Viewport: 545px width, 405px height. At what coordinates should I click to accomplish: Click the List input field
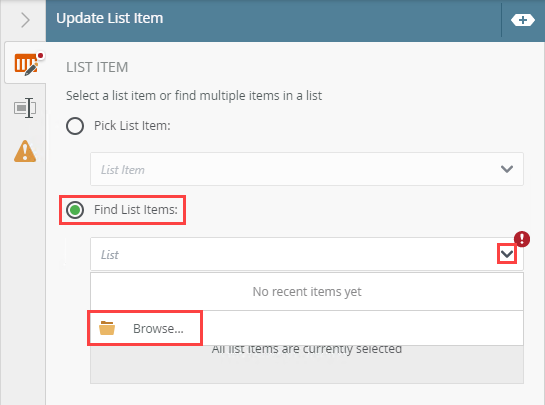click(307, 254)
